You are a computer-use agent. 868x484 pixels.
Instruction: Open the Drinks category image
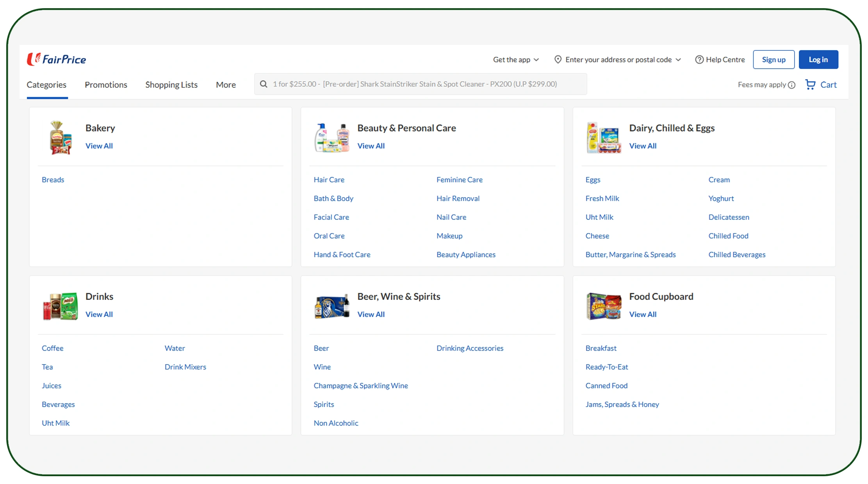[x=60, y=306]
